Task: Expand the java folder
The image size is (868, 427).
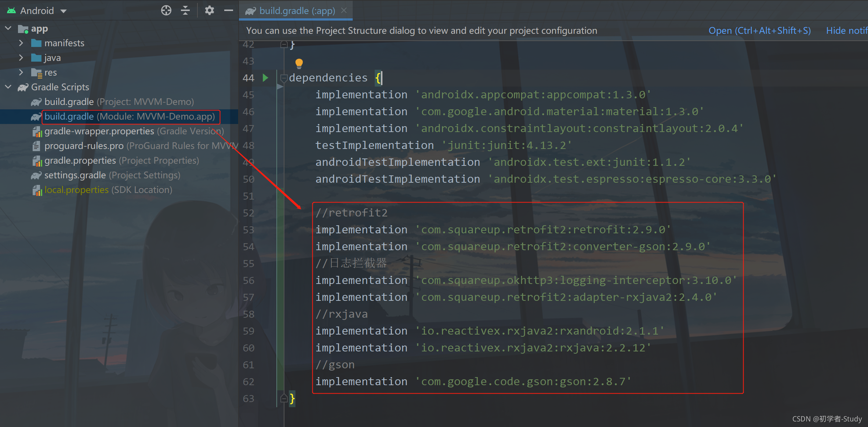Action: 21,58
